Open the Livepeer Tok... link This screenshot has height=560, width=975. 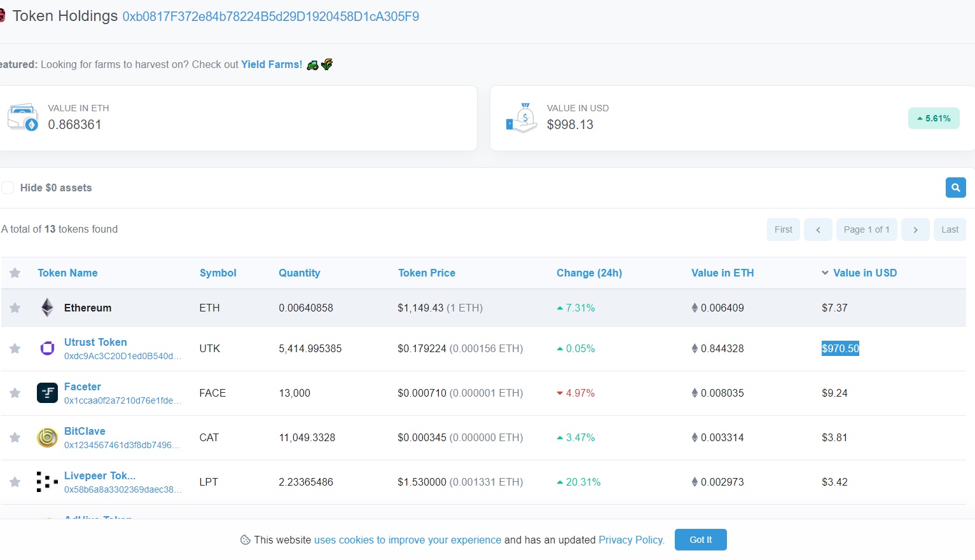point(100,475)
